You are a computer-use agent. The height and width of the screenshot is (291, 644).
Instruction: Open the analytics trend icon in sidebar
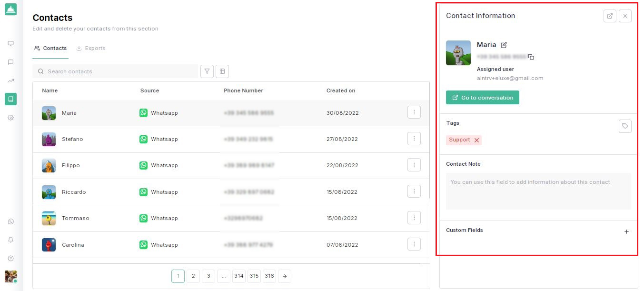[x=10, y=81]
